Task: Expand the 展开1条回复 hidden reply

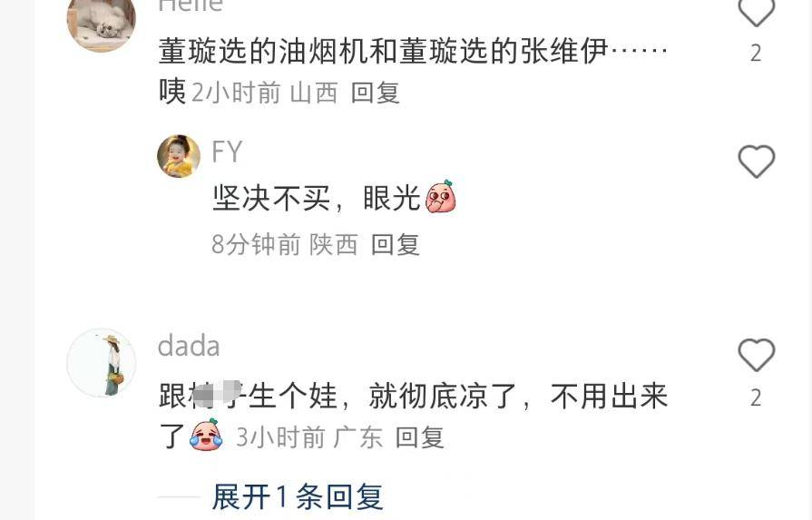Action: click(x=298, y=497)
